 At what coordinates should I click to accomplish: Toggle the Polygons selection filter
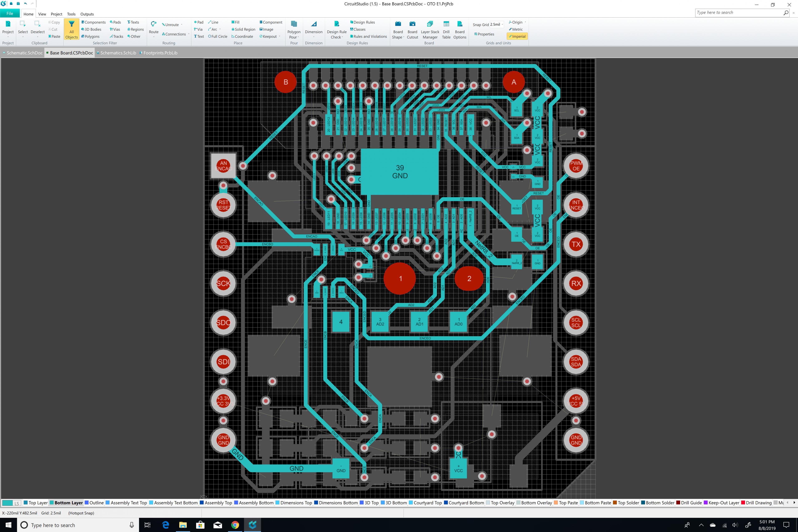click(x=90, y=36)
